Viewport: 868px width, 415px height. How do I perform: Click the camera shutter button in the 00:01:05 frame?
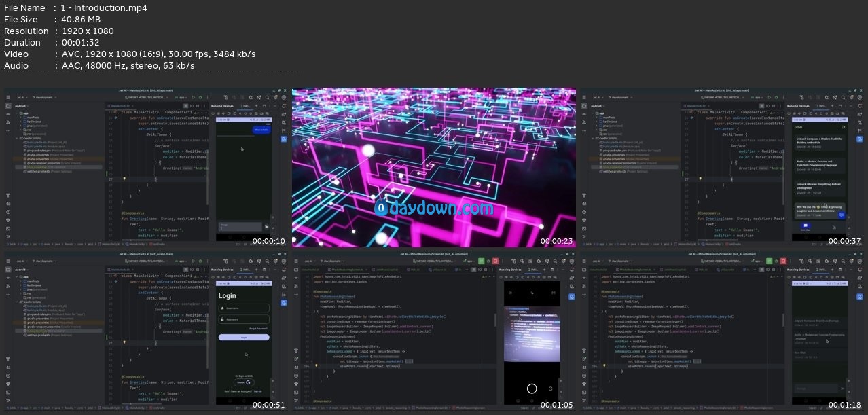(x=532, y=389)
